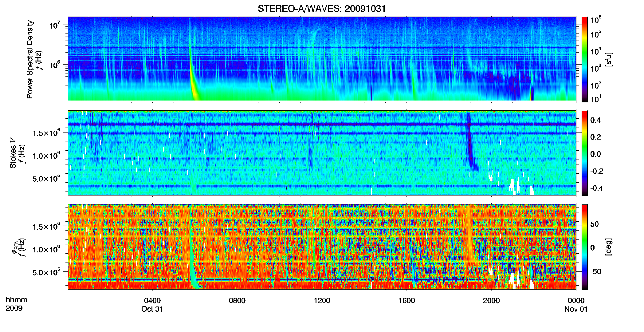Click the 10^4 colorbar label
Image resolution: width=644 pixels, height=332 pixels.
[596, 51]
